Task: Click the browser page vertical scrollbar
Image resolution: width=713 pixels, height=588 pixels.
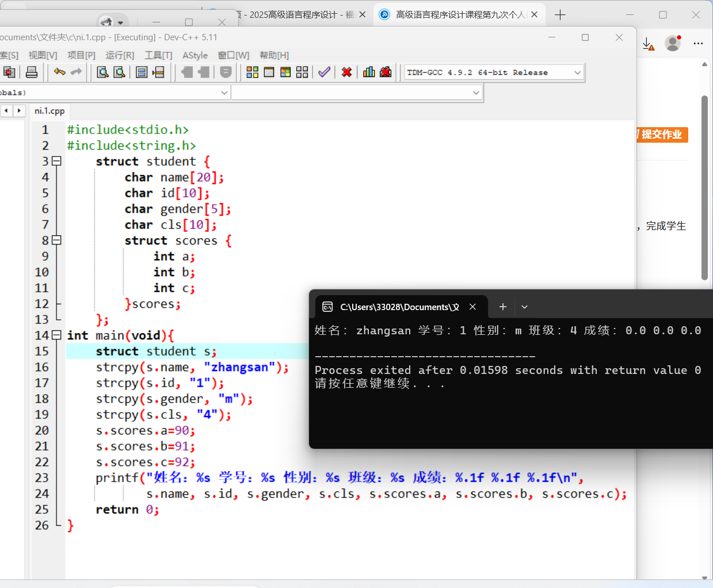Action: 704,188
